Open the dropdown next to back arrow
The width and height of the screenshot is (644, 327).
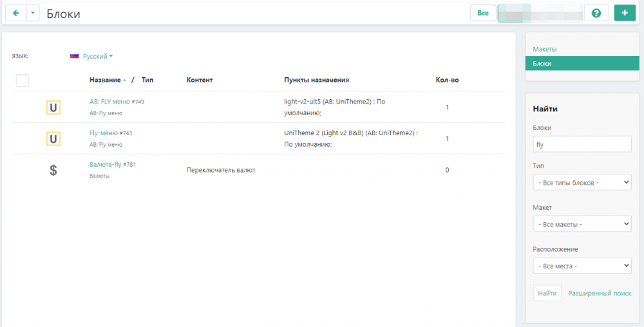click(x=33, y=14)
